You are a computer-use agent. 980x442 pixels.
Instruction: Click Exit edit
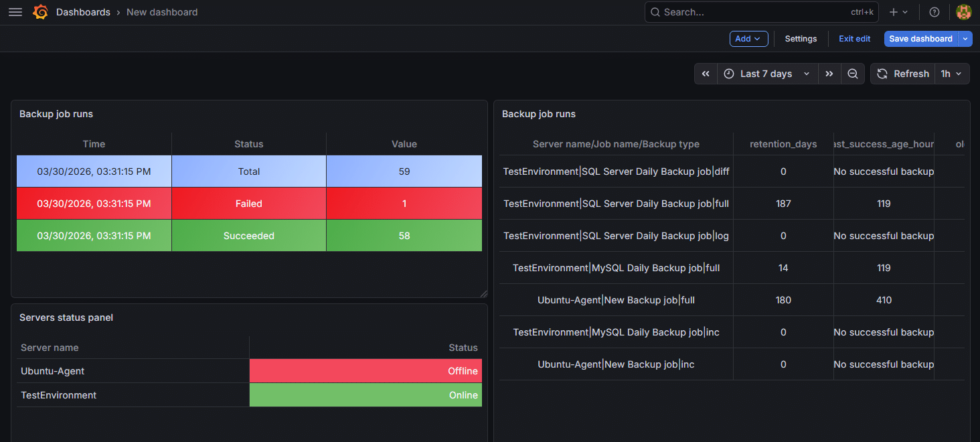(x=854, y=39)
